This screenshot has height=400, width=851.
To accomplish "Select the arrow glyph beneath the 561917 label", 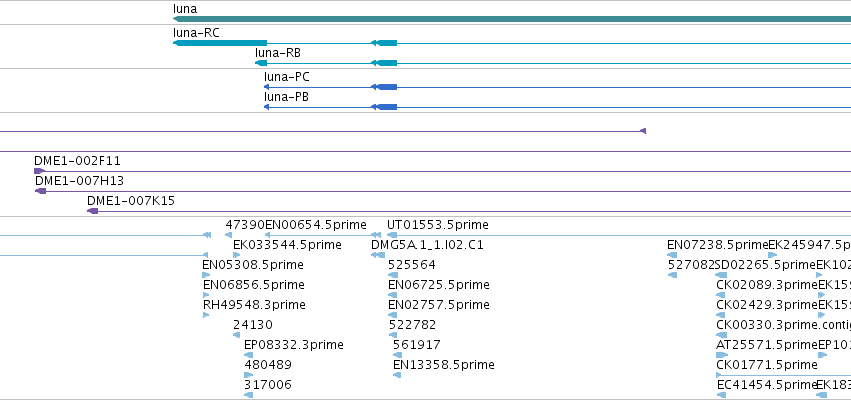I will pyautogui.click(x=397, y=355).
